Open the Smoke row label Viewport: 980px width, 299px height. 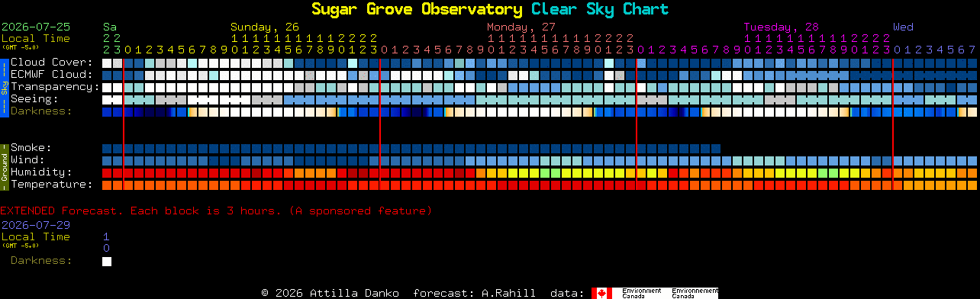pyautogui.click(x=31, y=148)
